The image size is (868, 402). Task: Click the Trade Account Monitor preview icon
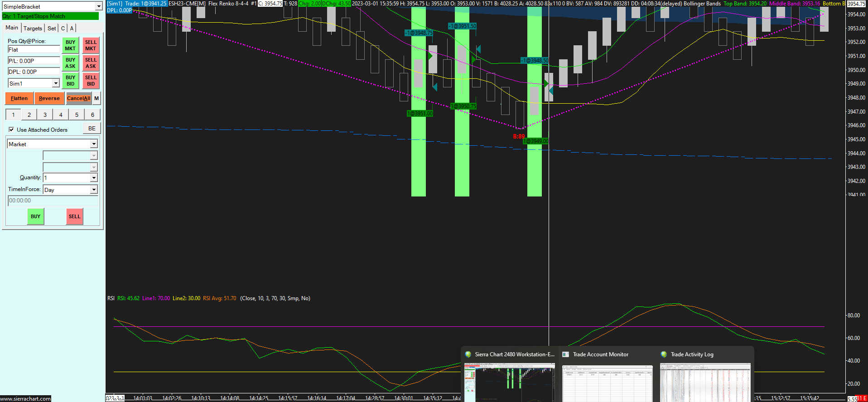[x=565, y=354]
